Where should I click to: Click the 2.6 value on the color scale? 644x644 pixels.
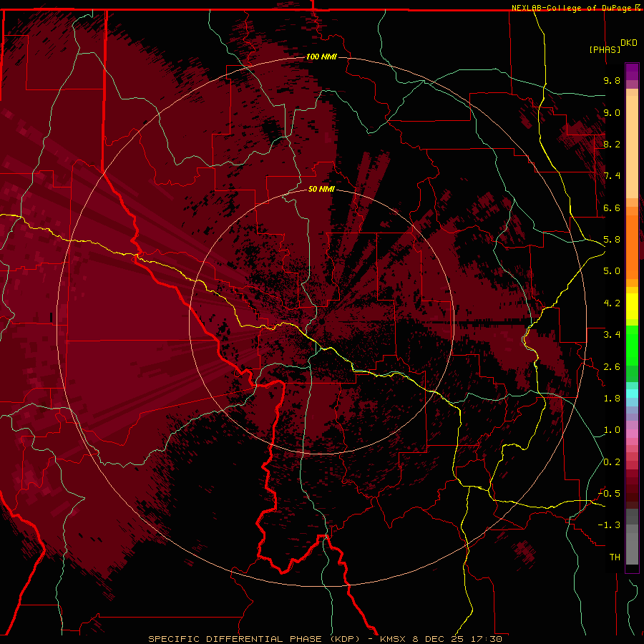pos(612,367)
